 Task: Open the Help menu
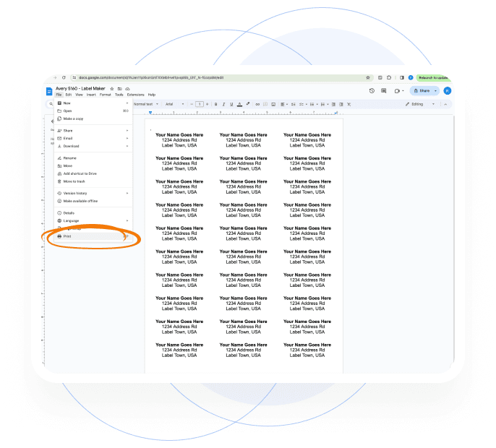152,95
